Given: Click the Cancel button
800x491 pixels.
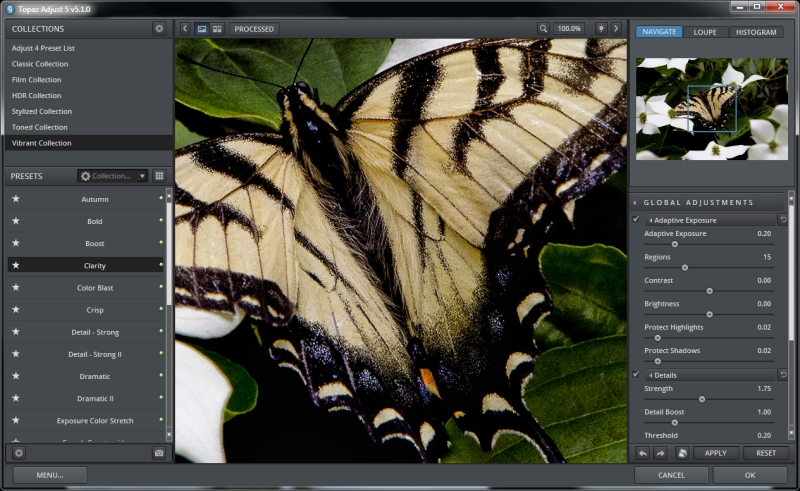Looking at the screenshot, I should (x=671, y=475).
